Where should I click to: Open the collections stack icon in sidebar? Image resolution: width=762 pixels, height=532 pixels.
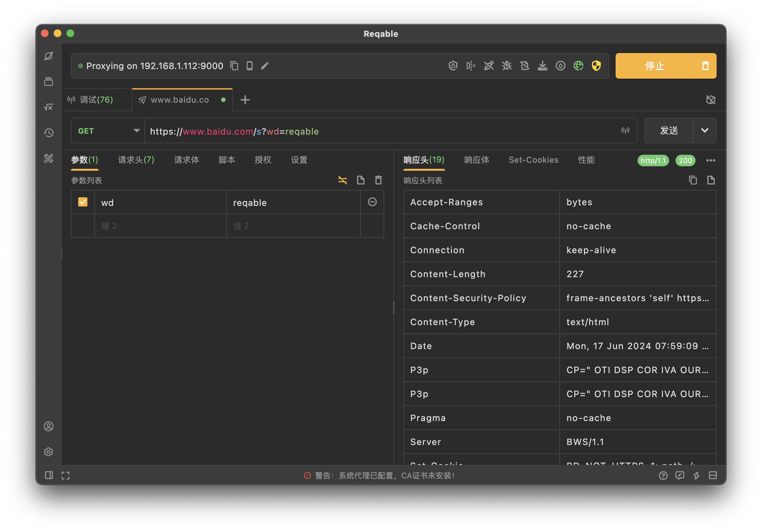(49, 82)
